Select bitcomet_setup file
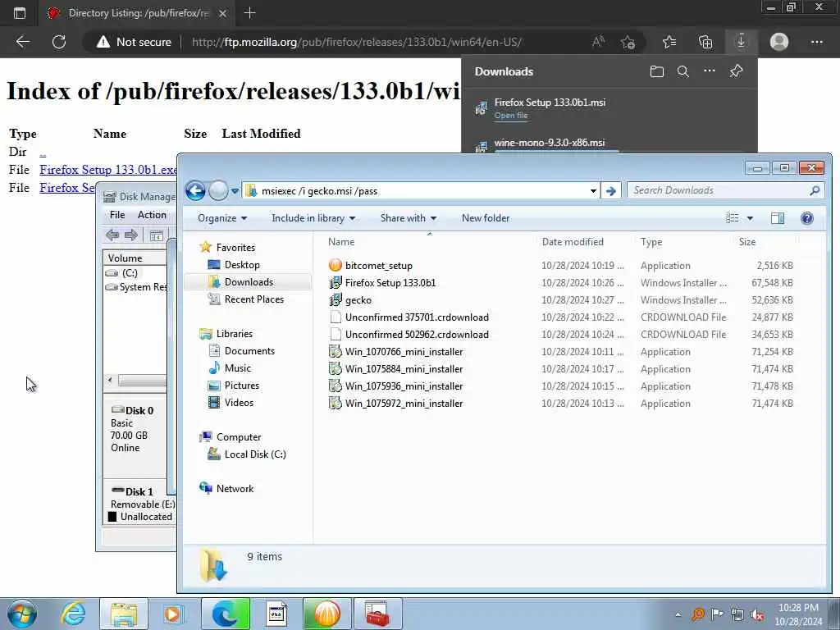 tap(379, 266)
